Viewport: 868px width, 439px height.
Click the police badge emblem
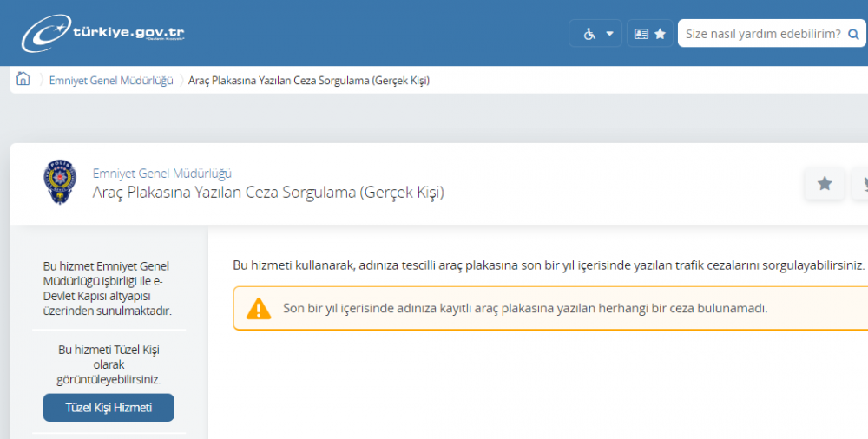click(61, 182)
